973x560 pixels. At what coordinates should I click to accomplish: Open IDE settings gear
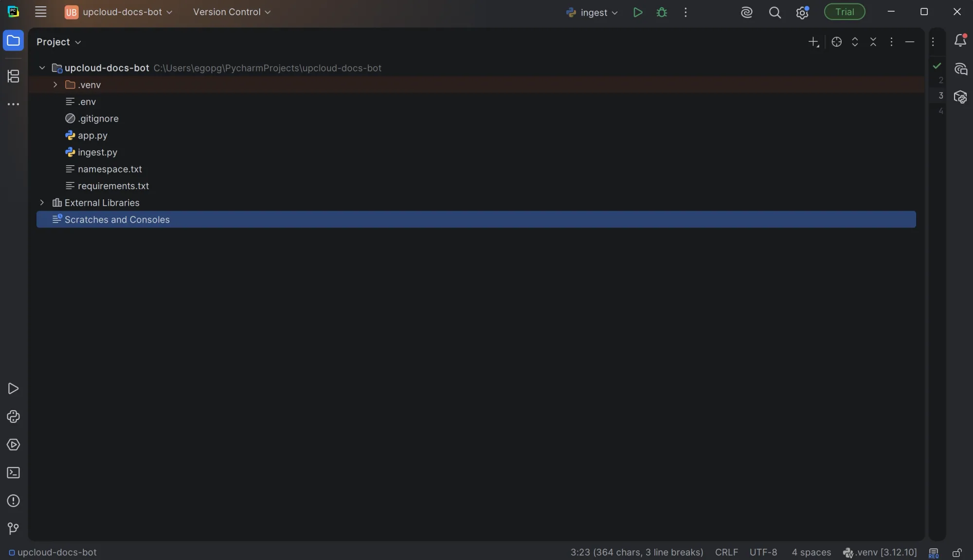(802, 12)
